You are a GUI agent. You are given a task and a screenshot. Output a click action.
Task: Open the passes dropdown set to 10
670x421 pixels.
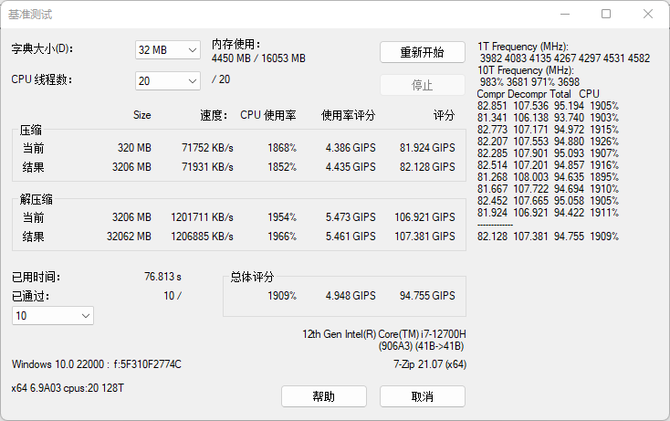click(53, 316)
